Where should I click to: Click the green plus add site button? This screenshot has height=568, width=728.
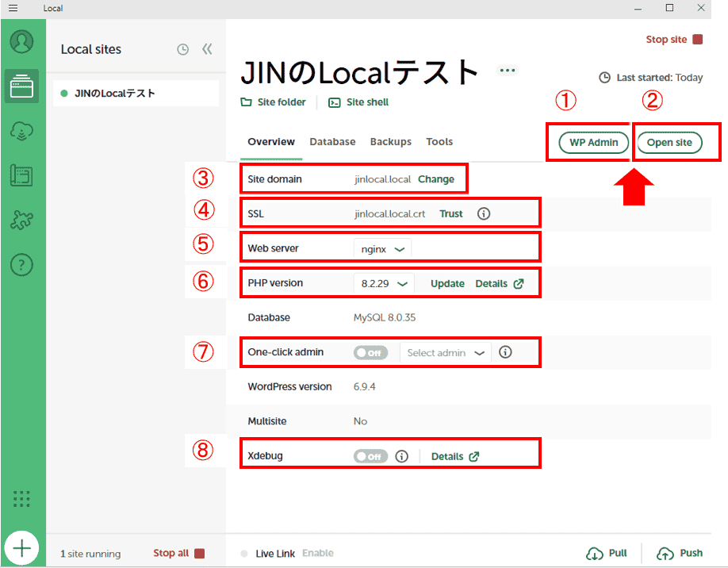coord(22,548)
